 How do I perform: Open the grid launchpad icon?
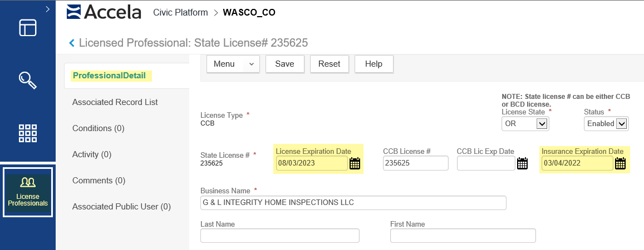pyautogui.click(x=28, y=133)
